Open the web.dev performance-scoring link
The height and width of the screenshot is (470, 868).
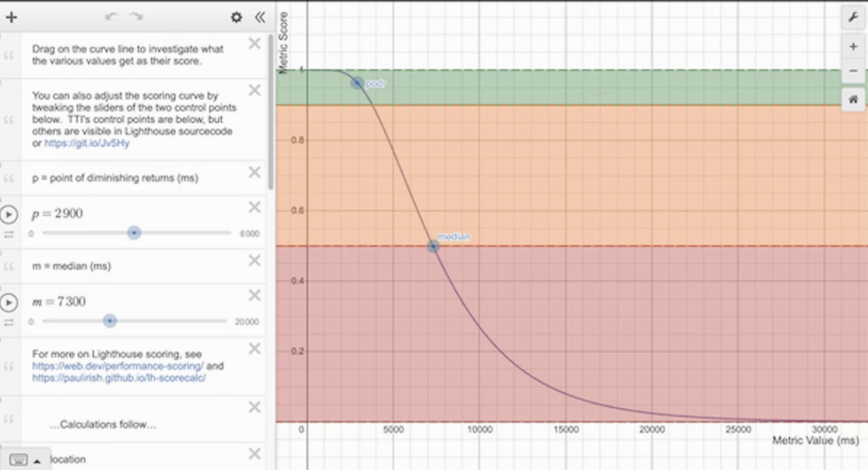(x=118, y=366)
